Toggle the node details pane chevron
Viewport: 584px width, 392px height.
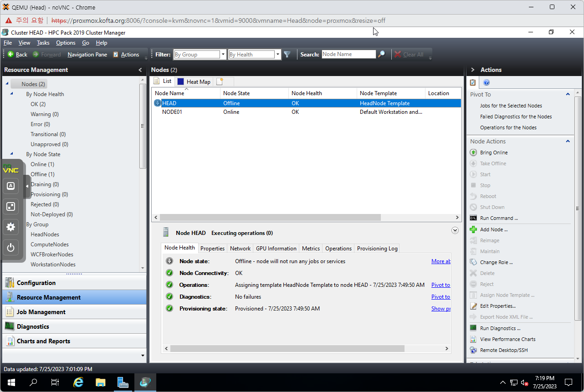pos(455,230)
